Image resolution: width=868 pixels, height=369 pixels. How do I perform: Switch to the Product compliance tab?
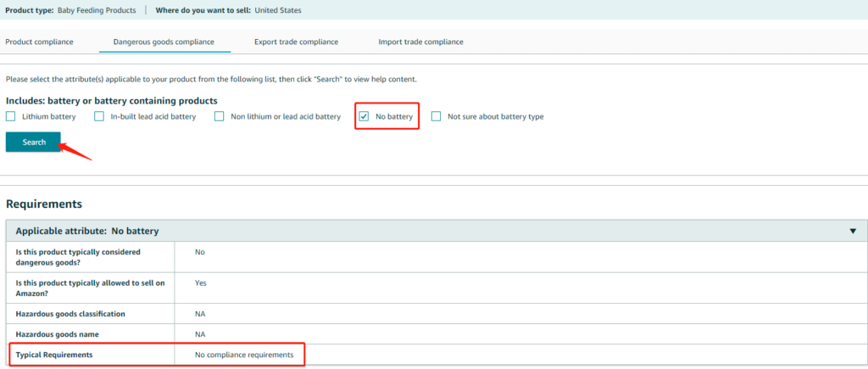(x=40, y=42)
